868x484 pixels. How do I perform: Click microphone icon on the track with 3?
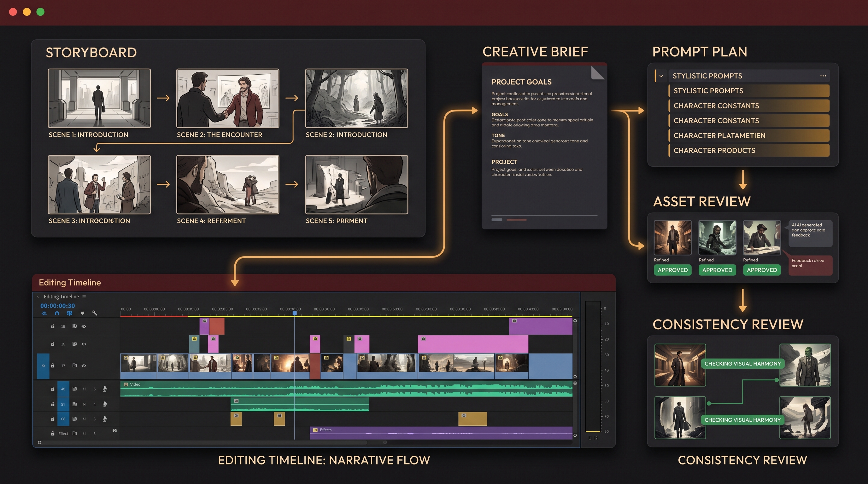(x=105, y=419)
